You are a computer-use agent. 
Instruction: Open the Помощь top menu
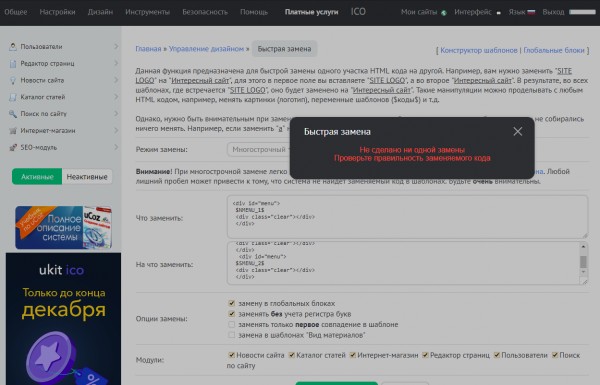[254, 12]
